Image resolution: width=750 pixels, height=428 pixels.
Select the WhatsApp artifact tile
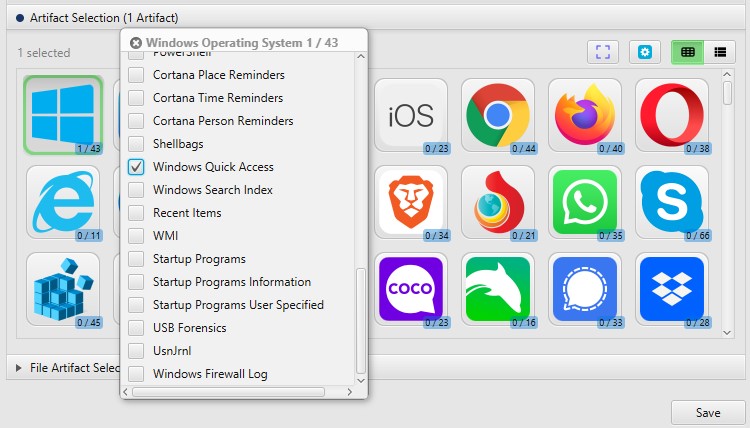tap(585, 202)
